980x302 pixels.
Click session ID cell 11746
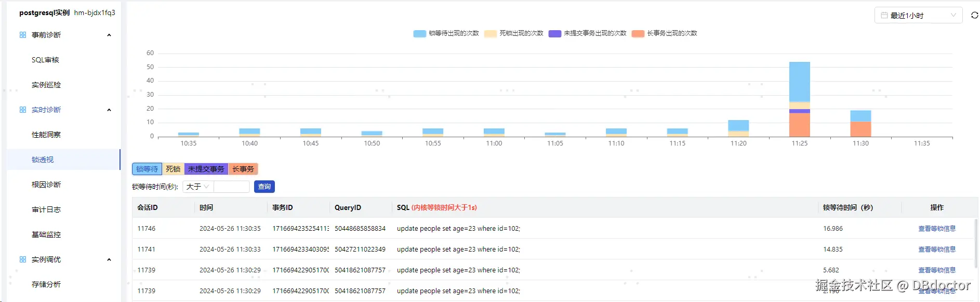tap(147, 229)
